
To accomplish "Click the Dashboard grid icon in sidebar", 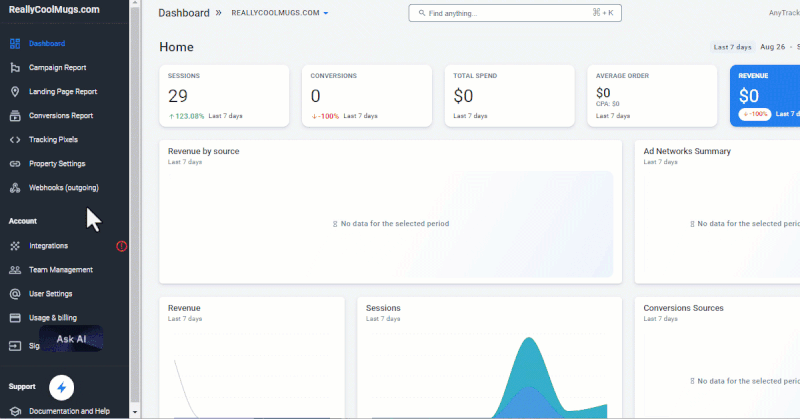I will point(15,44).
